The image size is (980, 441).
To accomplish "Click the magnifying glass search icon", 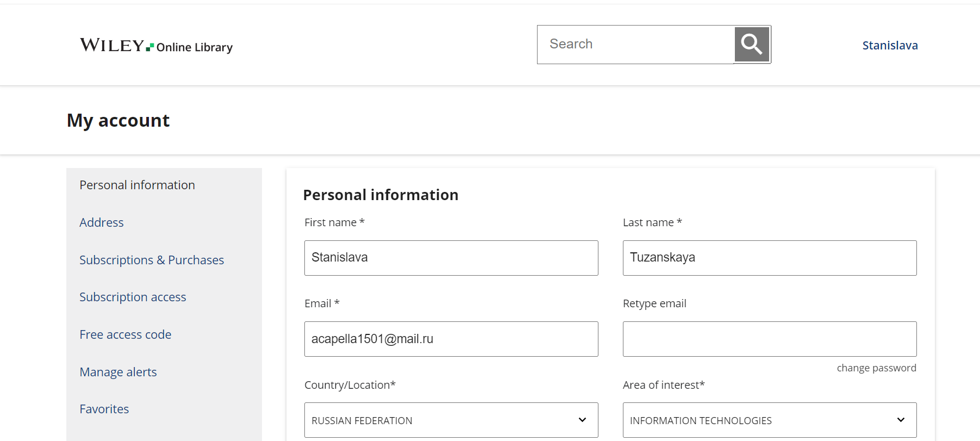I will (x=752, y=44).
